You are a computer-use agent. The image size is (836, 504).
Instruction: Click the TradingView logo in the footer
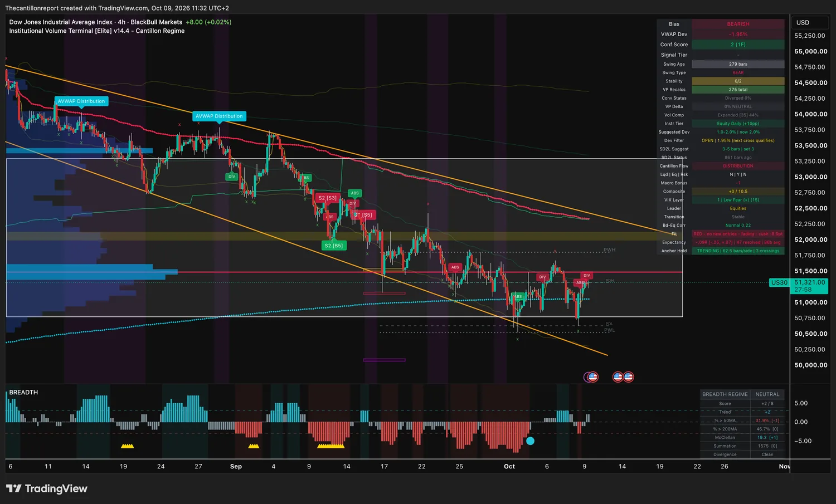[x=47, y=488]
